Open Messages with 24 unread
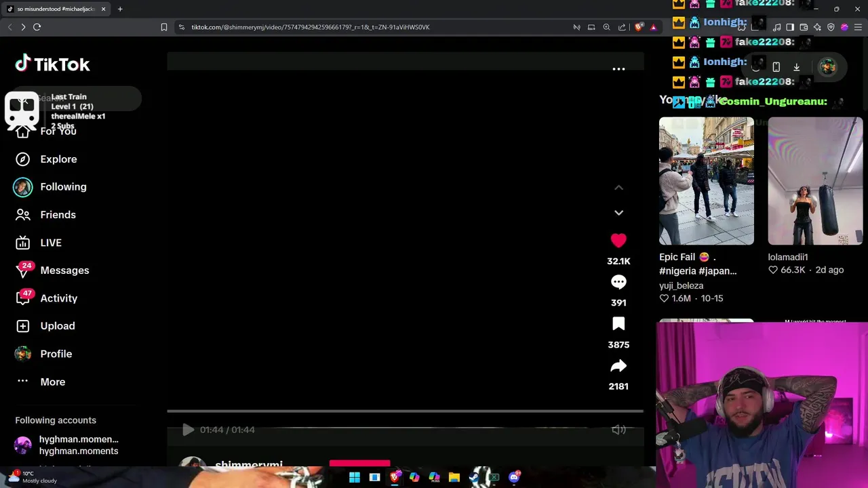Image resolution: width=868 pixels, height=488 pixels. coord(52,270)
